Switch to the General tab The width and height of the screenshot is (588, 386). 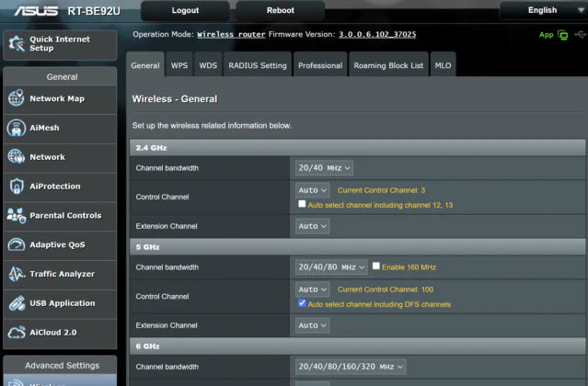point(145,64)
